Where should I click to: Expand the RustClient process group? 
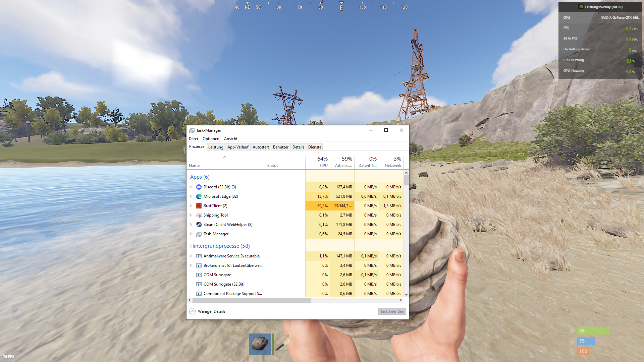click(191, 206)
